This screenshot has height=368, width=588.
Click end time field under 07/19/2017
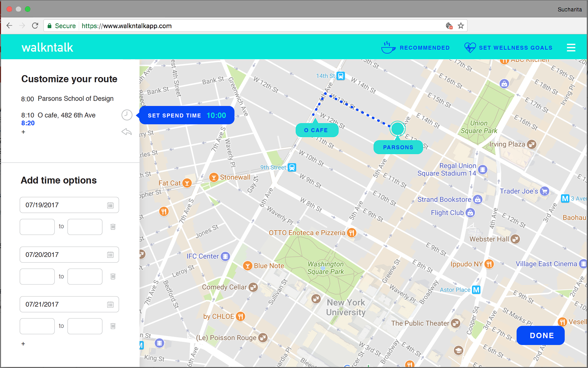click(85, 227)
